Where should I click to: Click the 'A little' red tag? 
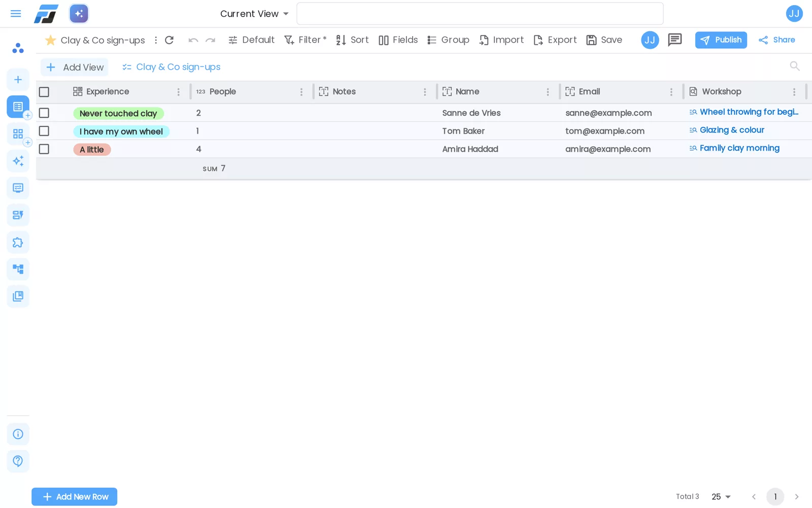click(x=92, y=149)
